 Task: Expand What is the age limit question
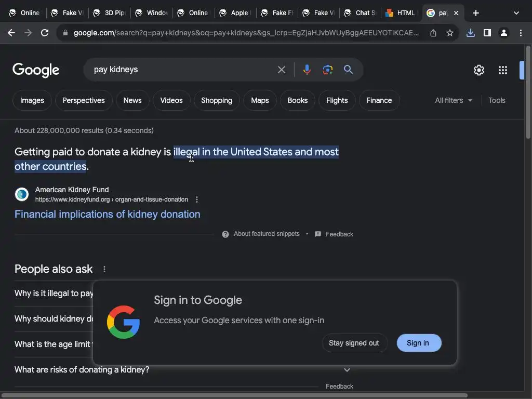point(54,344)
